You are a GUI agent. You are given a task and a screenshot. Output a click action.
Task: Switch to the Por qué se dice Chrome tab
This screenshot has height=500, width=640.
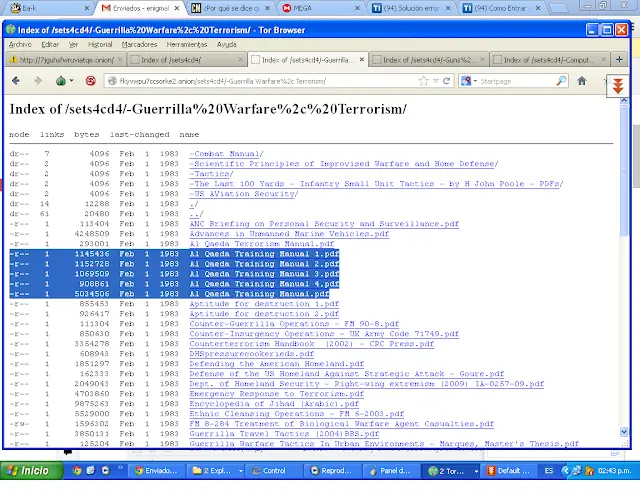231,8
